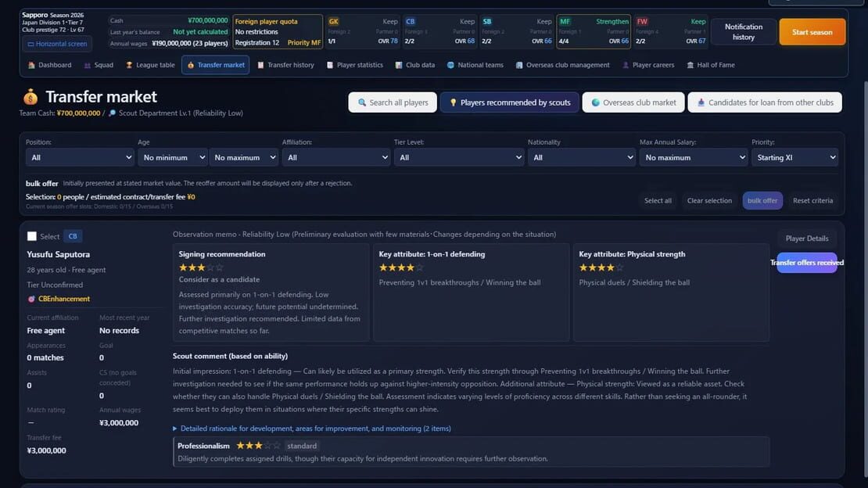Open the Priority Starting XI dropdown

(794, 158)
